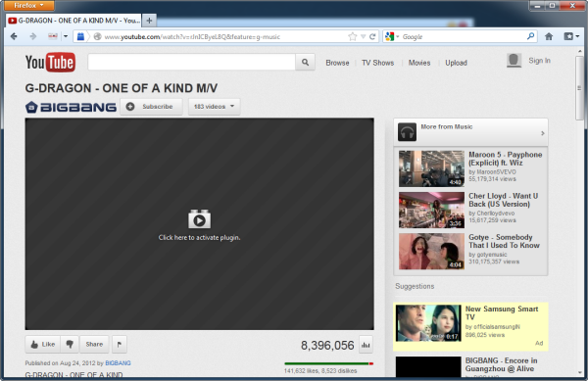Click the likes/dislikes rating bar

[329, 363]
